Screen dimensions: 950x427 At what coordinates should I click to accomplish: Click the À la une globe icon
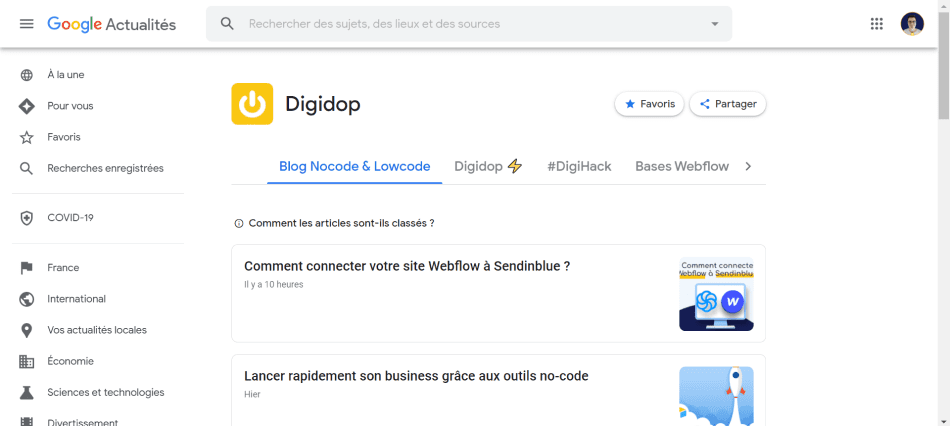26,75
